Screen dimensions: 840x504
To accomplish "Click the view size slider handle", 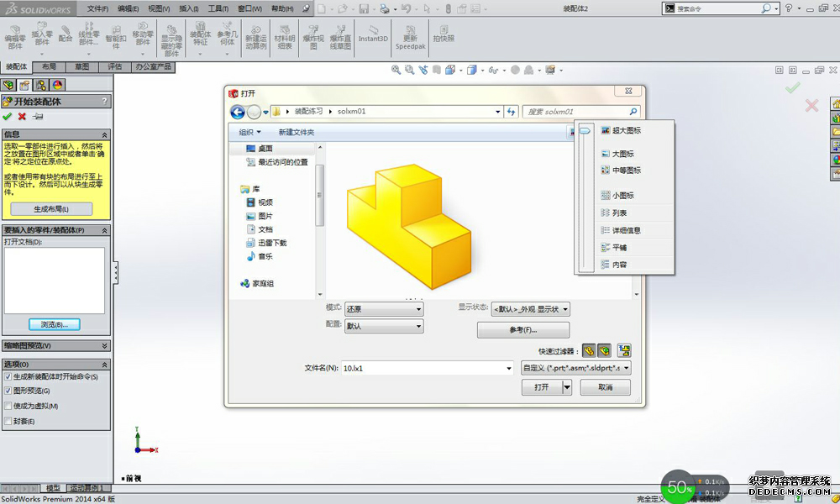I will pos(585,131).
